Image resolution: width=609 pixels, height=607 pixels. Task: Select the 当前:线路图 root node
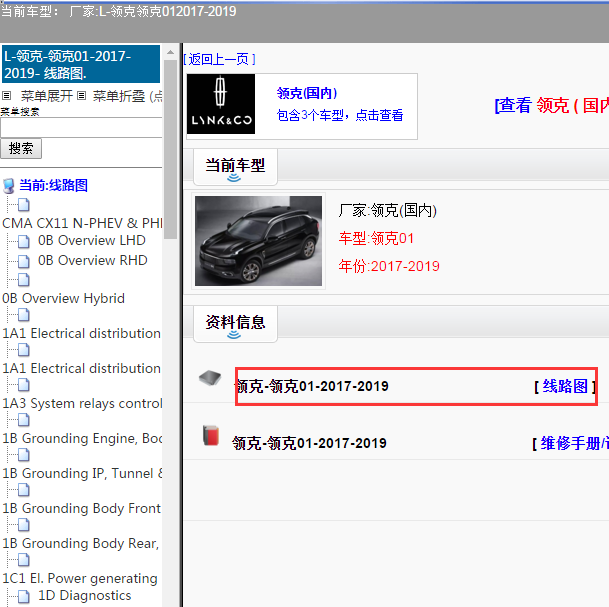tap(54, 186)
